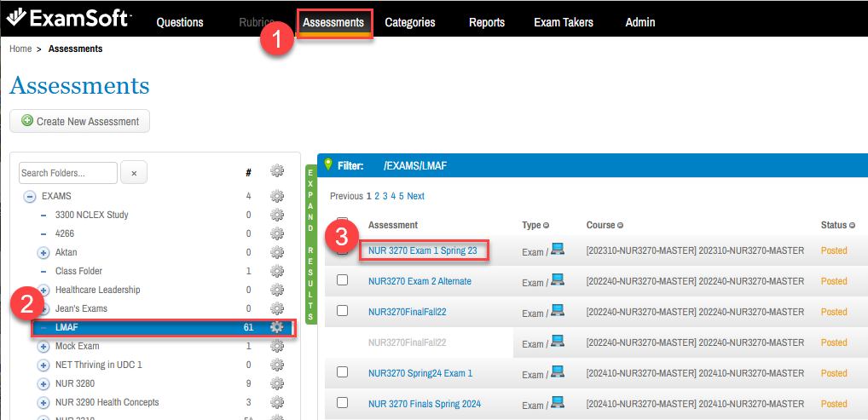Sort by Type column arrow
Viewport: 868px width, 420px height.
546,225
